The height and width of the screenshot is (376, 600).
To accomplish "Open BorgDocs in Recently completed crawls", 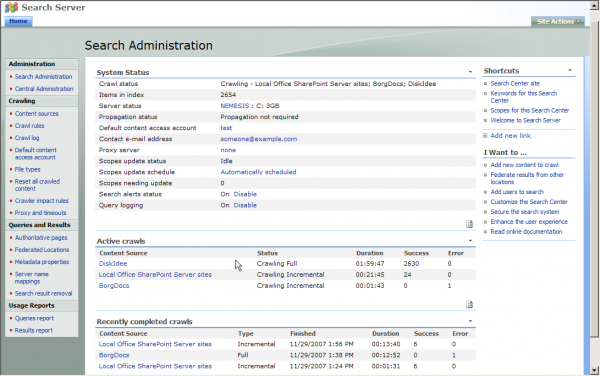I will coord(114,355).
